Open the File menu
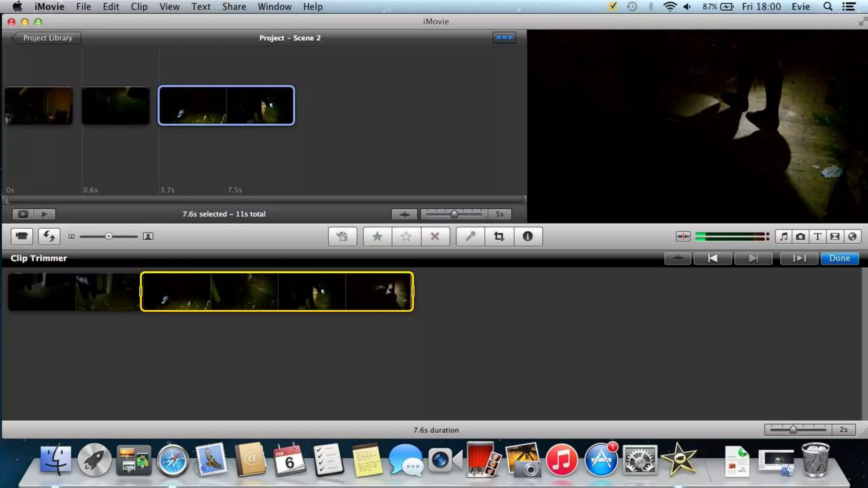Screen dimensions: 868x488 83,7
